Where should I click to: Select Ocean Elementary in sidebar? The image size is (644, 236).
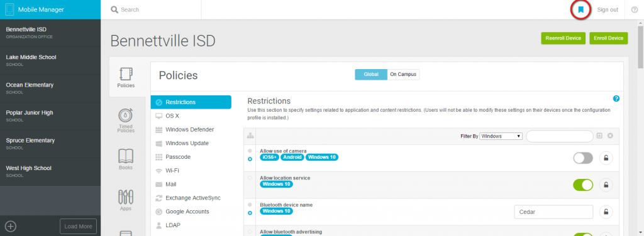(50, 88)
